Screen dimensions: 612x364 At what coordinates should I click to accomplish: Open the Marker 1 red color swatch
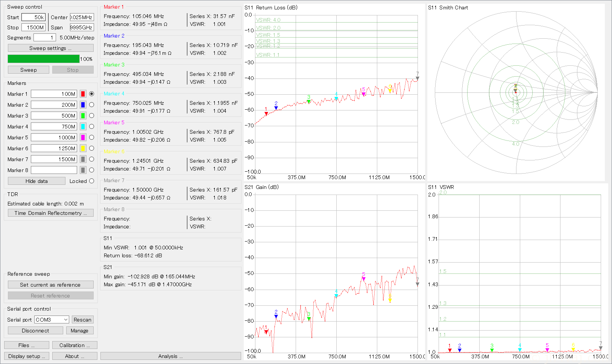pyautogui.click(x=83, y=94)
